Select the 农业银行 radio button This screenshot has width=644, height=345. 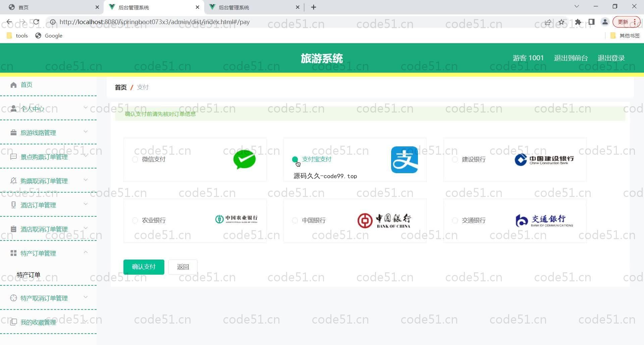pos(135,220)
